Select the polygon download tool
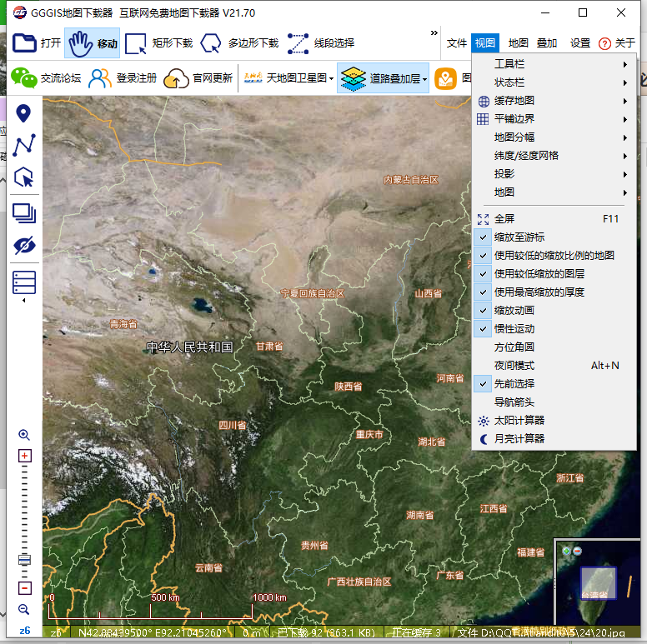Viewport: 647px width, 644px height. click(x=239, y=43)
